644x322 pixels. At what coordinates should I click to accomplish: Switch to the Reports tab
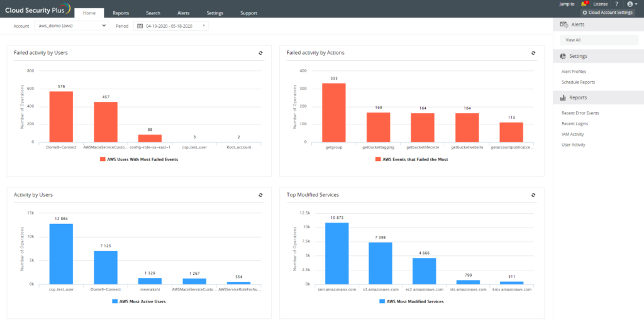(121, 13)
